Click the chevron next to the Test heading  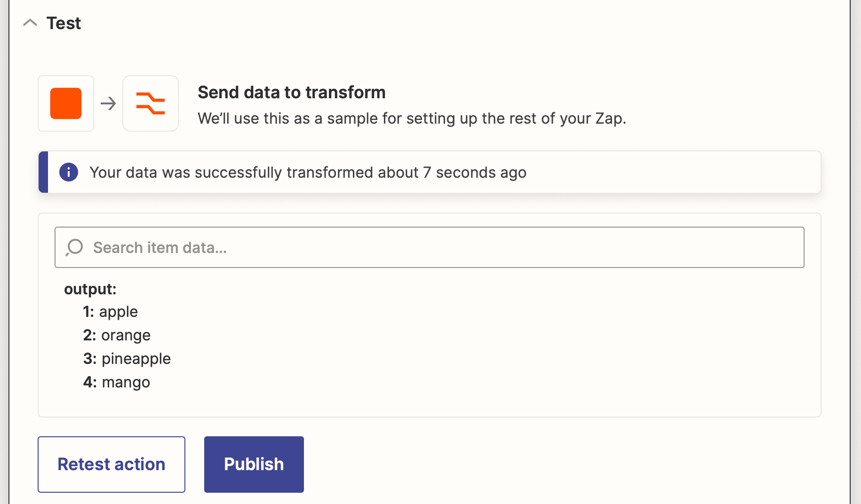(x=31, y=23)
